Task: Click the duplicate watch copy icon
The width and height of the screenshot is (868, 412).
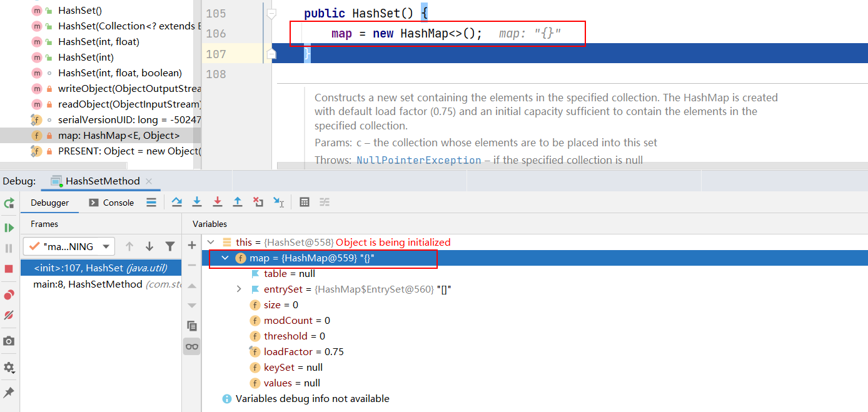Action: [x=192, y=326]
